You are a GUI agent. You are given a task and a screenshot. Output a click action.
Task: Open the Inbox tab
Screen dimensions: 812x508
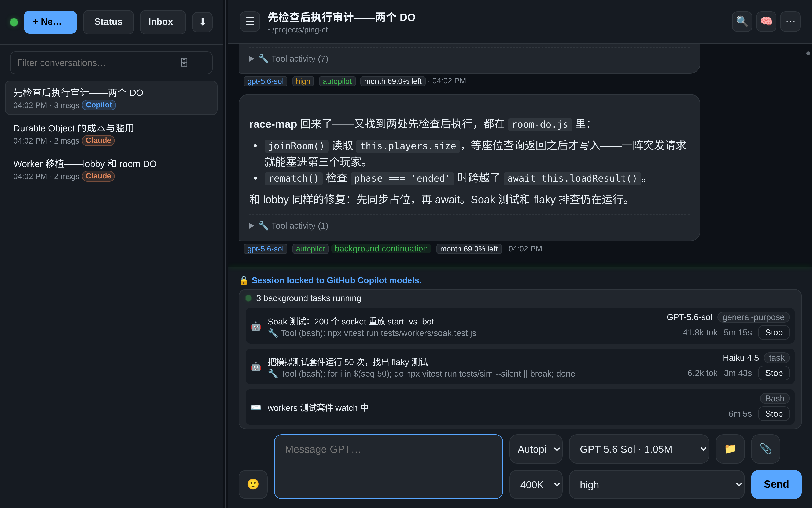163,22
